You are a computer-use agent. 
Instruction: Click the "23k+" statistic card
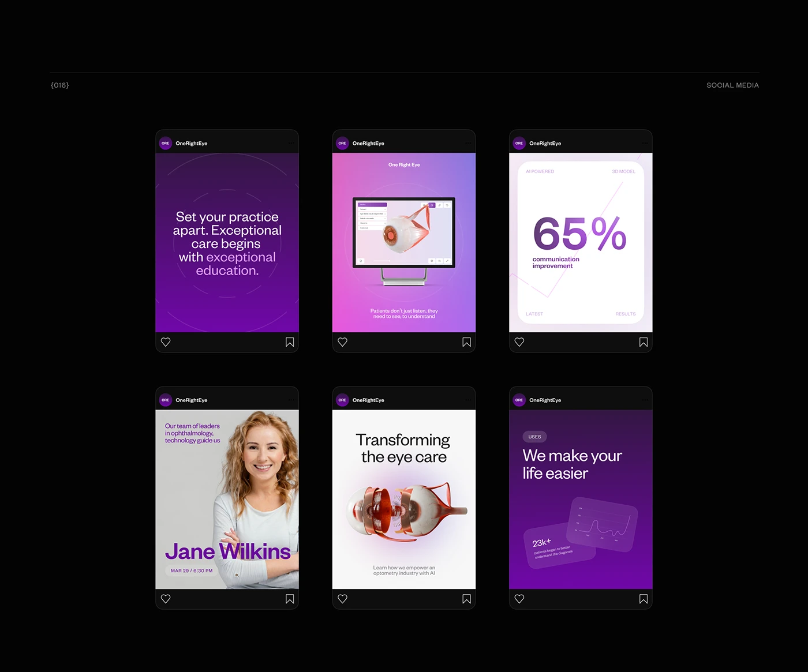click(558, 546)
